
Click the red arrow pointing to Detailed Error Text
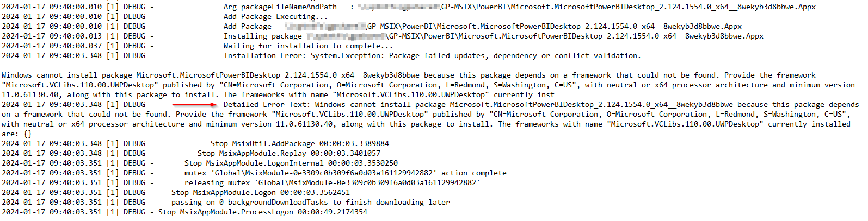click(194, 104)
